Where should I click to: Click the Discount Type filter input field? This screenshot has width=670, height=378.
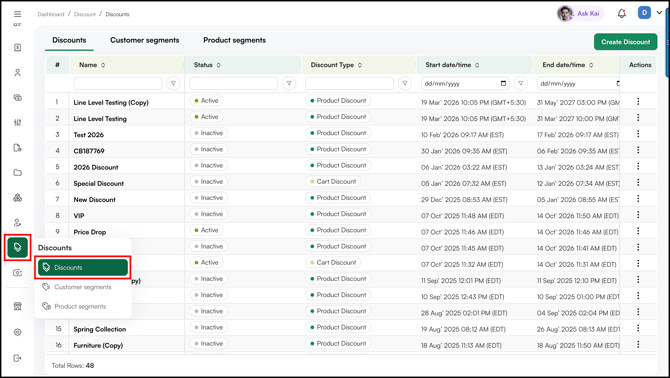pos(349,83)
